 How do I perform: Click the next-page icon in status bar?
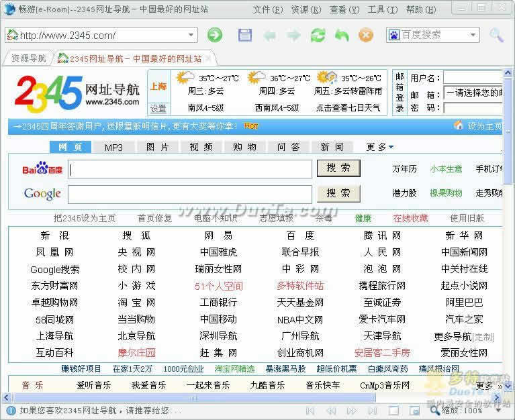click(351, 411)
